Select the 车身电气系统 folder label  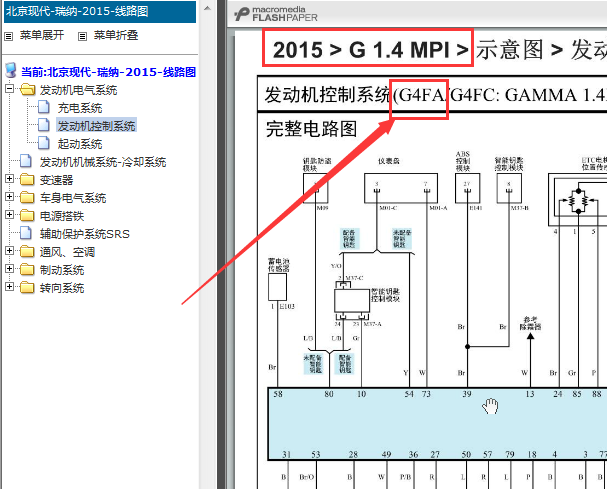[73, 197]
